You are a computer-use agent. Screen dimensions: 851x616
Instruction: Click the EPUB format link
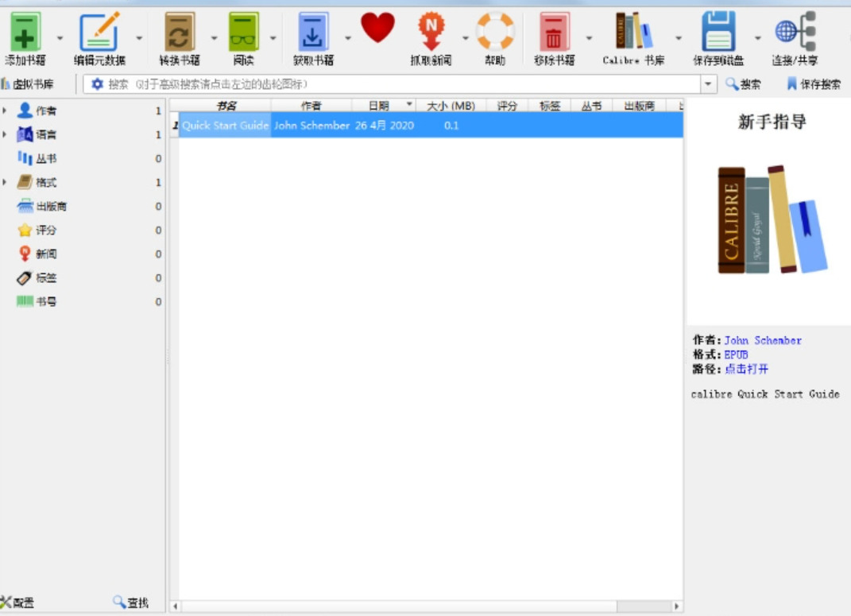pos(736,354)
